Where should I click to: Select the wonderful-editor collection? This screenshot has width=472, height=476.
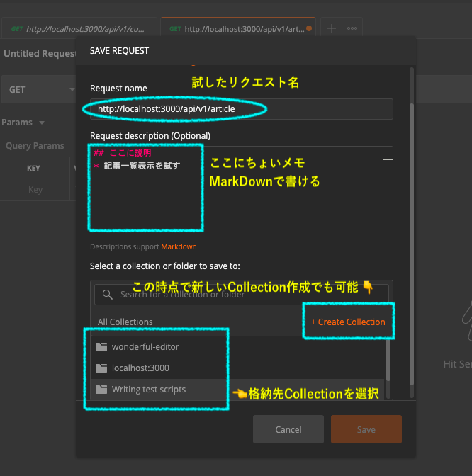(237, 346)
